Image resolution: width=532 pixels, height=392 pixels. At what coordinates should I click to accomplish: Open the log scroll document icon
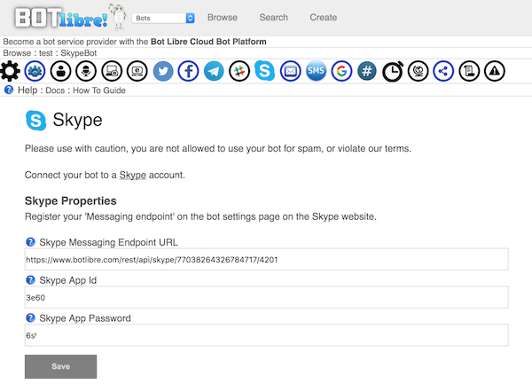[x=469, y=71]
